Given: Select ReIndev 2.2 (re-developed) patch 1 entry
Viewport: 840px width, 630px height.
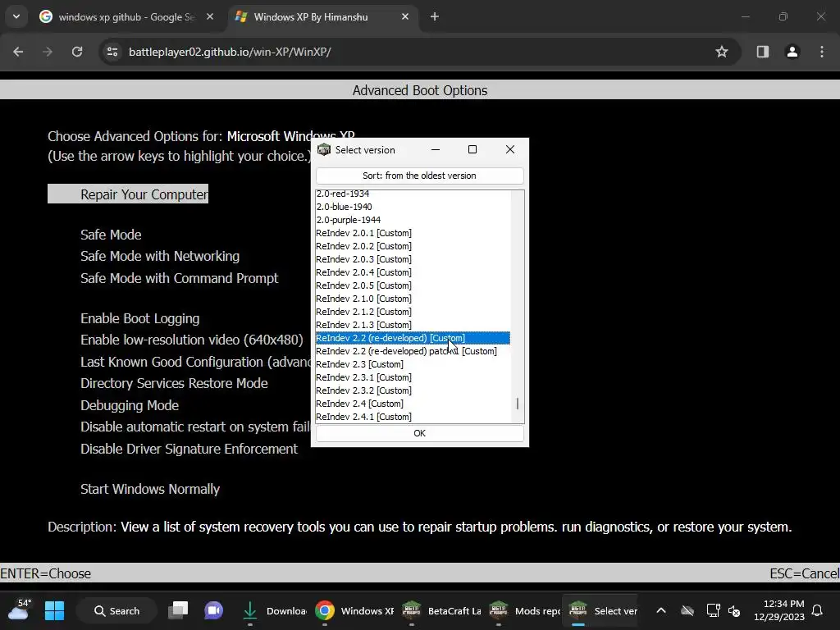Looking at the screenshot, I should pos(413,351).
